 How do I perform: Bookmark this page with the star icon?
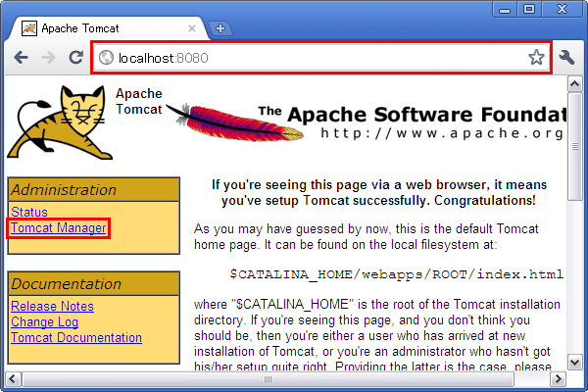pos(536,58)
